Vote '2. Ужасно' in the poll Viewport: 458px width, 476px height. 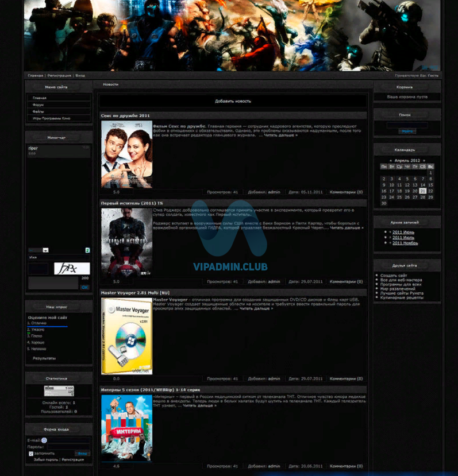tap(36, 330)
